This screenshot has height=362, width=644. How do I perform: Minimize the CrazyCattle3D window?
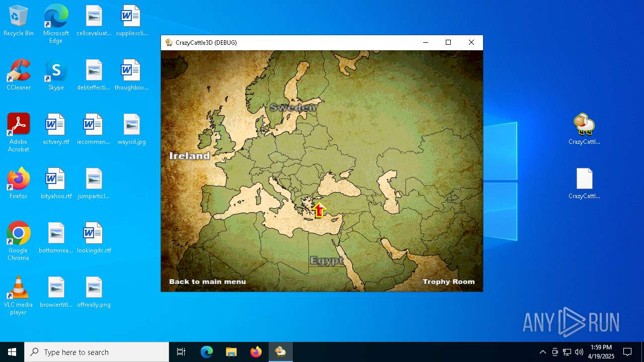coord(426,43)
